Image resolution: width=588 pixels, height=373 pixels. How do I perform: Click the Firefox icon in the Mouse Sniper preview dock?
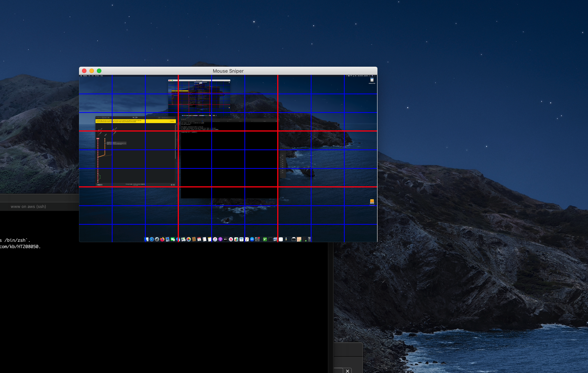tap(162, 239)
